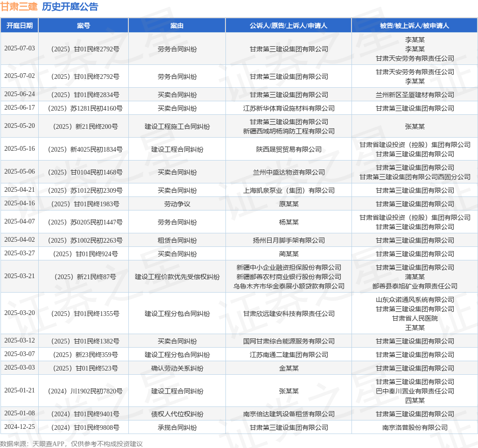Select case number "(2025)甘01民终1983号"

(85, 204)
